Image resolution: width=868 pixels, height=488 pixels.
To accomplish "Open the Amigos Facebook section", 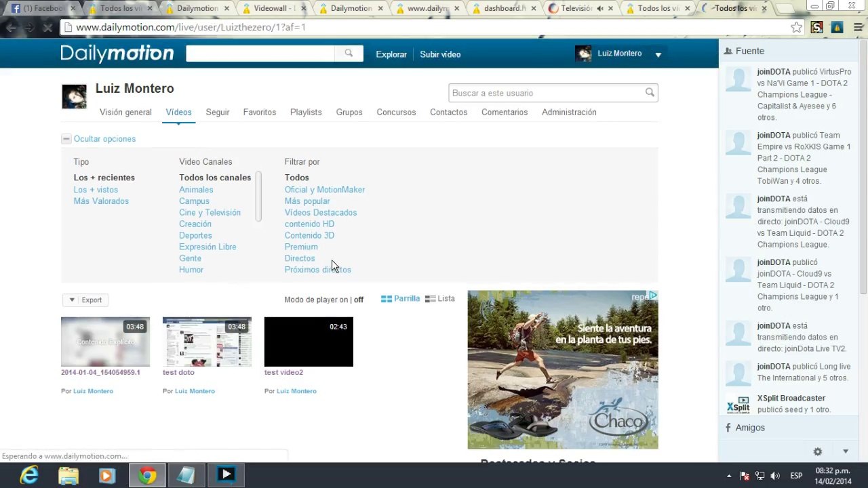I will click(745, 428).
